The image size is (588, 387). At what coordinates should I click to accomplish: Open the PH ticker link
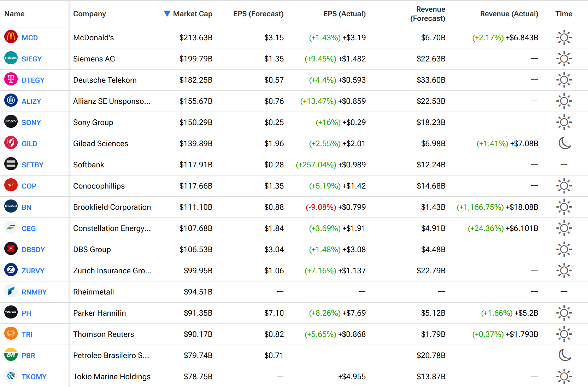[26, 313]
